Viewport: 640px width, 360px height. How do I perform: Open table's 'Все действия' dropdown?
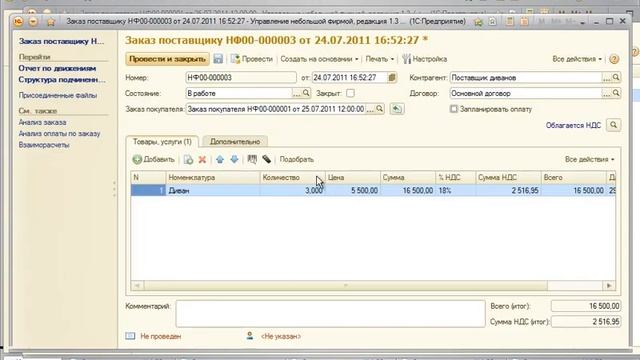coord(589,160)
